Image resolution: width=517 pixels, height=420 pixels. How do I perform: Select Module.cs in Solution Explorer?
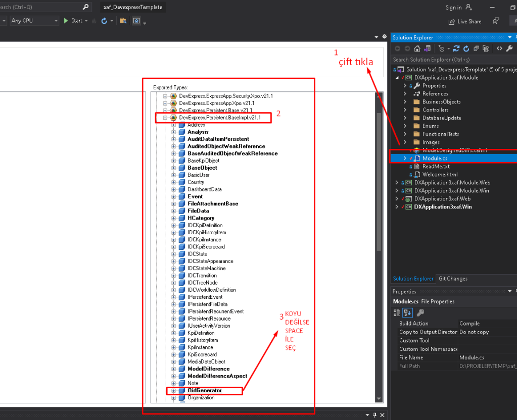tap(435, 159)
